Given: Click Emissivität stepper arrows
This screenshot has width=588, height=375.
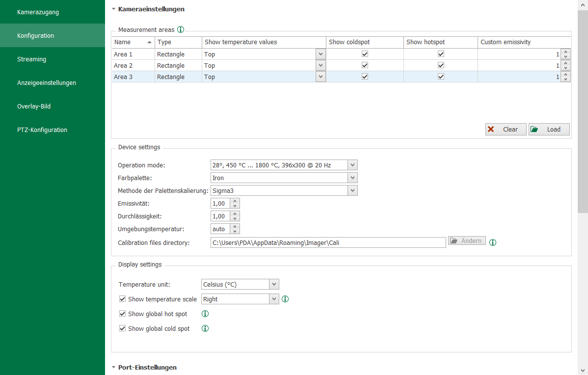Looking at the screenshot, I should click(235, 203).
